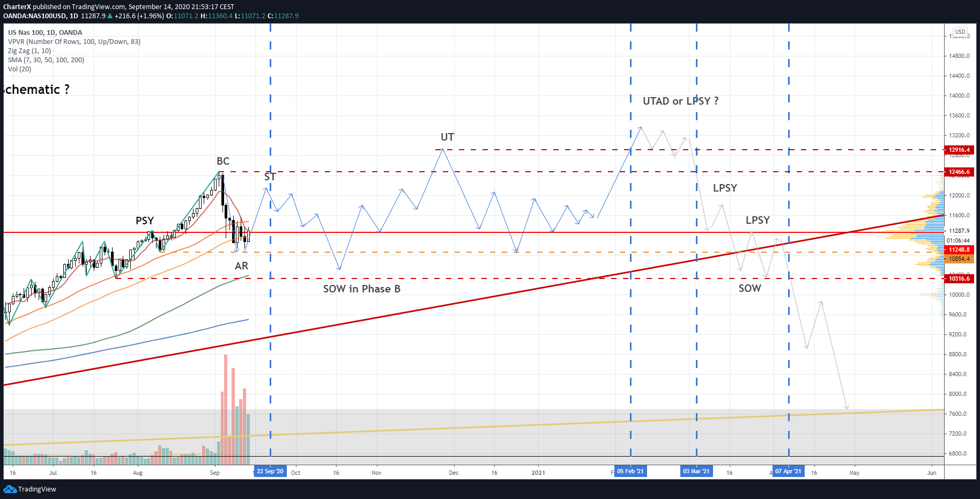Select the US Nas 100, 1D, OANDA legend
Viewport: 980px width, 499px height.
click(x=45, y=33)
